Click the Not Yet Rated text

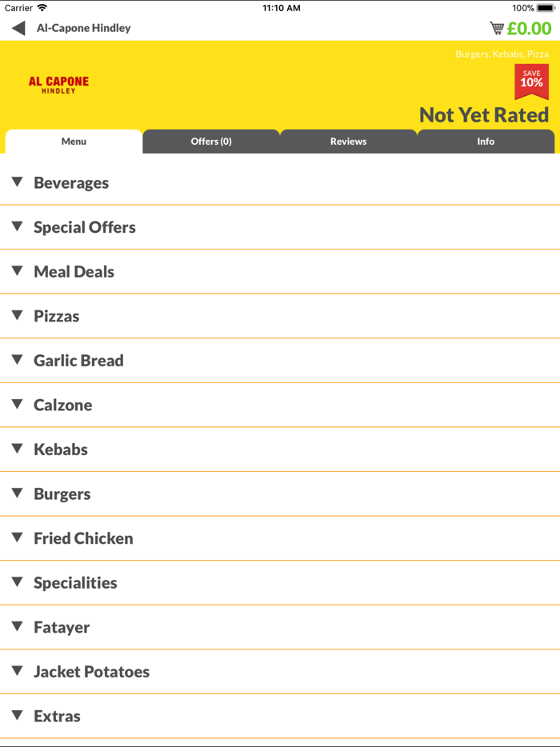click(483, 115)
